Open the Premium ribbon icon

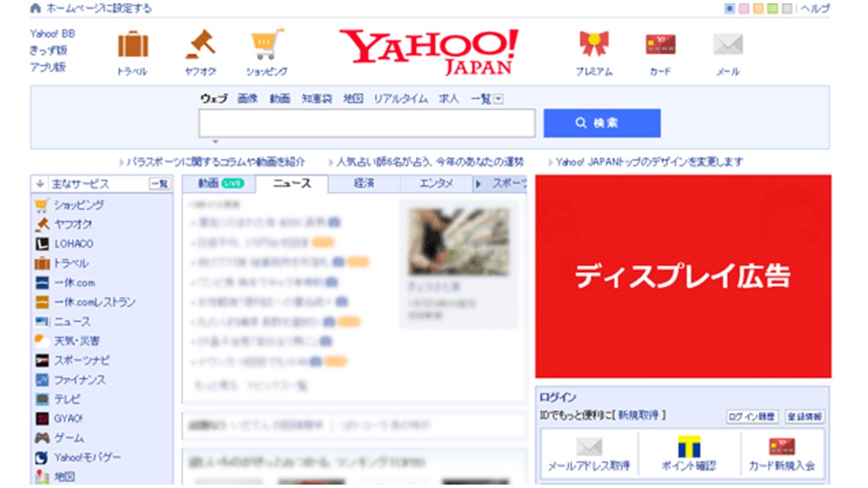594,45
